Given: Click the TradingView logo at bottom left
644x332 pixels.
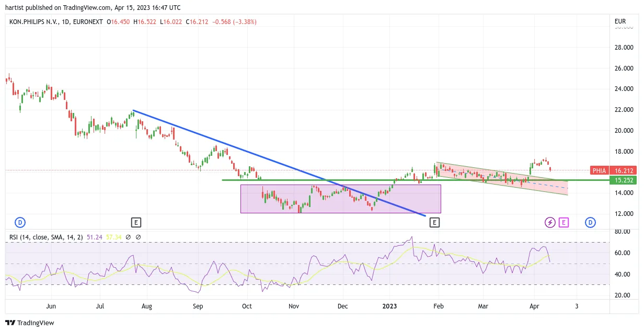Looking at the screenshot, I should pos(29,323).
